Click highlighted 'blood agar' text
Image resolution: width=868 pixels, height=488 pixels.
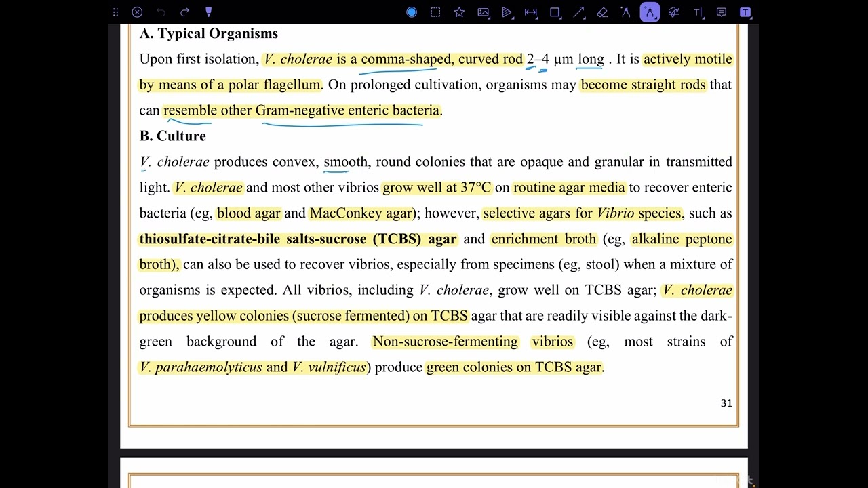pos(248,213)
